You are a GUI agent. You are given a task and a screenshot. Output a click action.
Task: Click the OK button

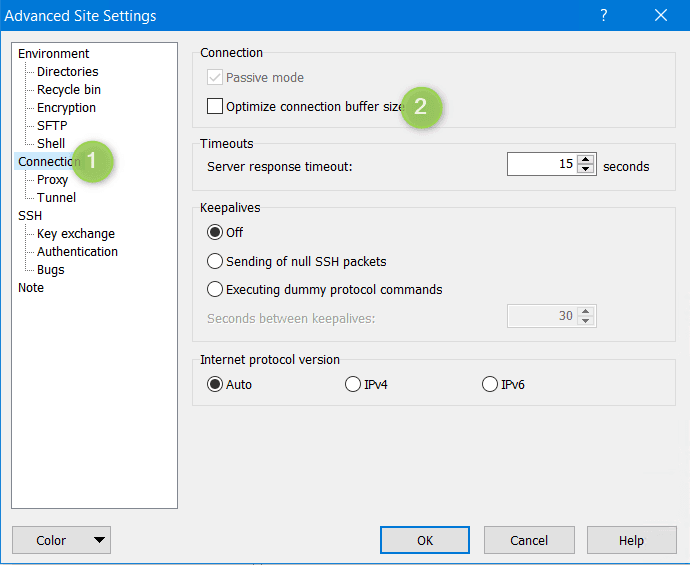[425, 540]
